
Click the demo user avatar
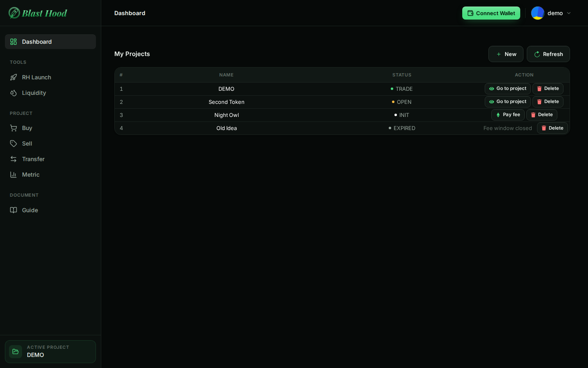pyautogui.click(x=538, y=13)
